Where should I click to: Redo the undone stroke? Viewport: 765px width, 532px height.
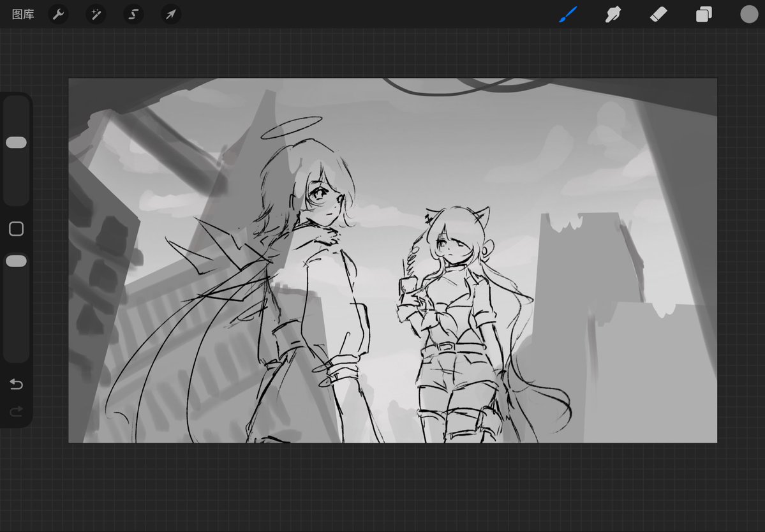(x=16, y=412)
